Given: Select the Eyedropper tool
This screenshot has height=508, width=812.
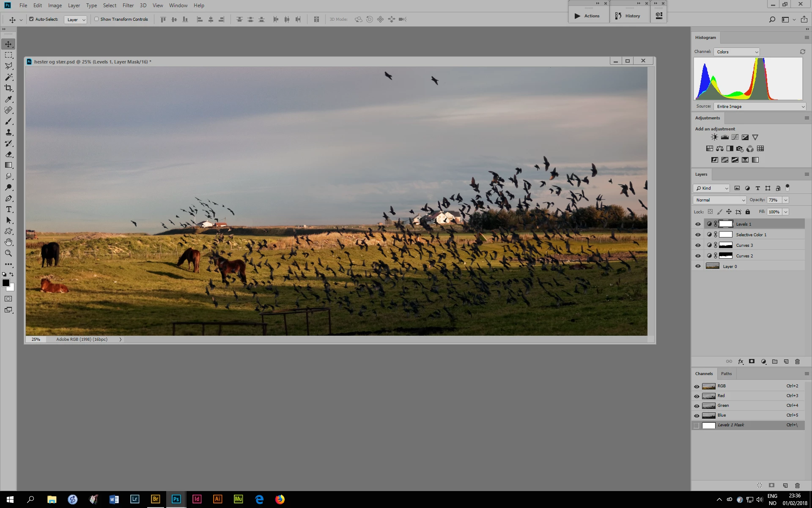Looking at the screenshot, I should click(x=8, y=99).
